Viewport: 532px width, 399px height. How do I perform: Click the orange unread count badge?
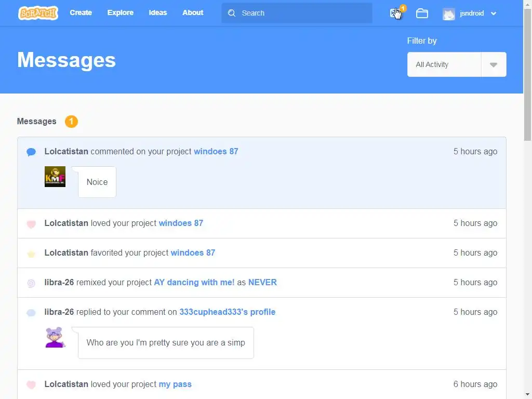[x=71, y=121]
